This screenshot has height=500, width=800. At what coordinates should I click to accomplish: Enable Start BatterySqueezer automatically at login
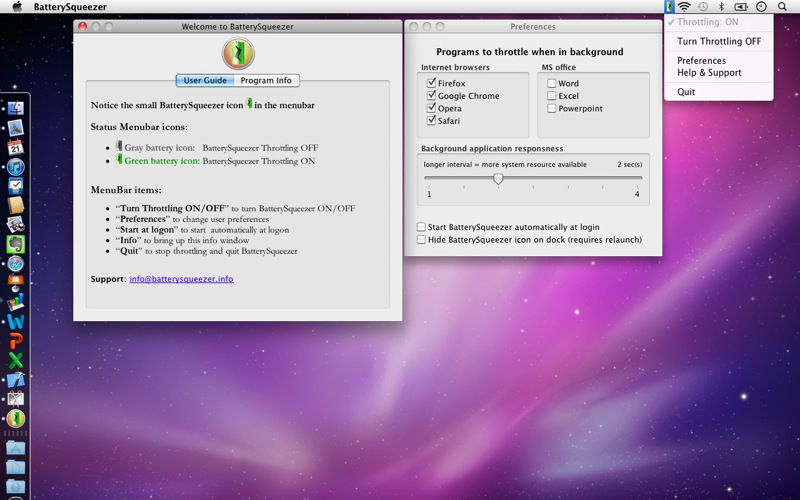(x=421, y=227)
